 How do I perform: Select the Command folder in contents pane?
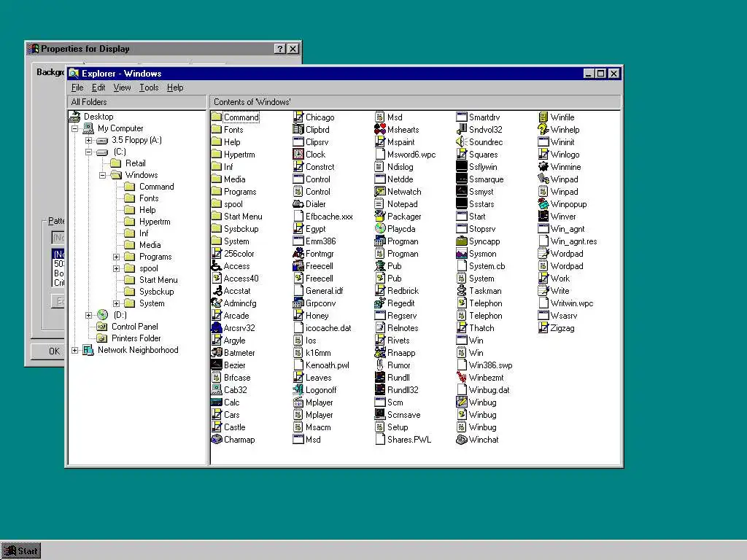[x=241, y=117]
